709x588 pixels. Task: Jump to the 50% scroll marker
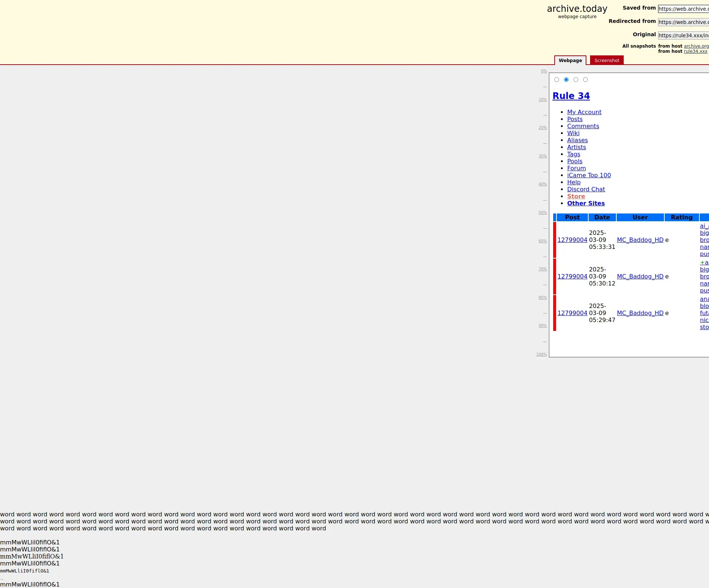click(542, 213)
